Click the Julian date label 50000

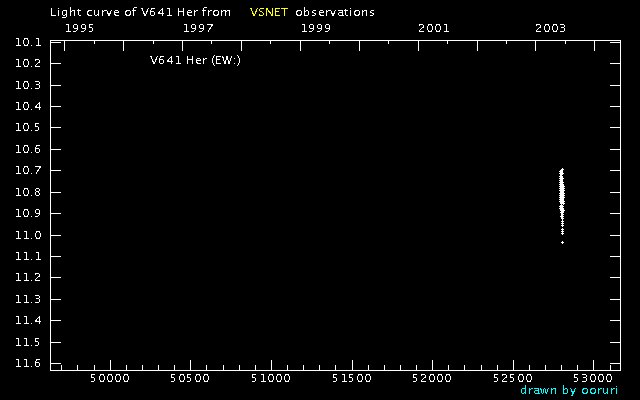(110, 378)
